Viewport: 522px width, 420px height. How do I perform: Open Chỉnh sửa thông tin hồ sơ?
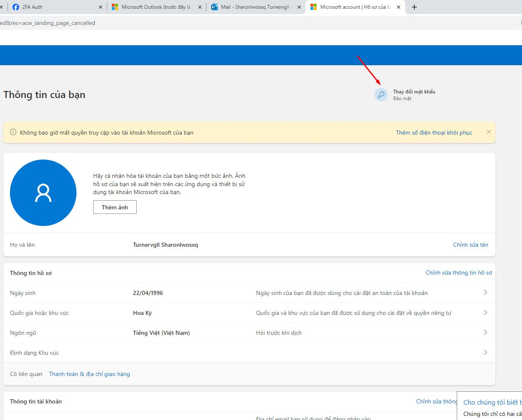(458, 273)
